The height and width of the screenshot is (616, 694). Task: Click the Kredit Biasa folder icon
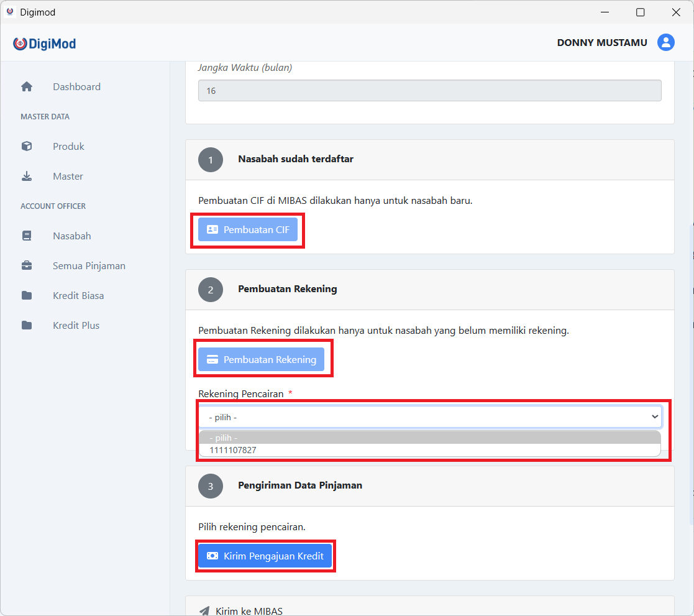27,296
